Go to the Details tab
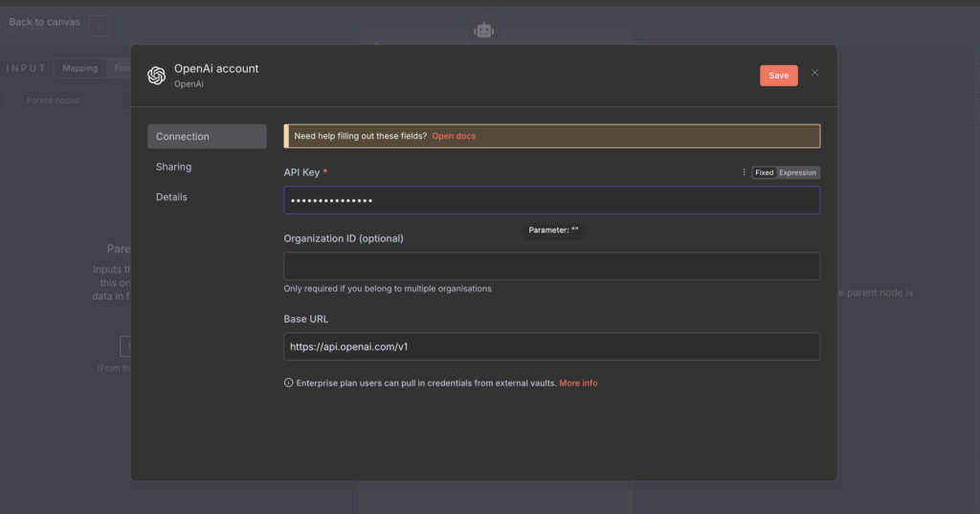The width and height of the screenshot is (980, 514). (x=172, y=197)
